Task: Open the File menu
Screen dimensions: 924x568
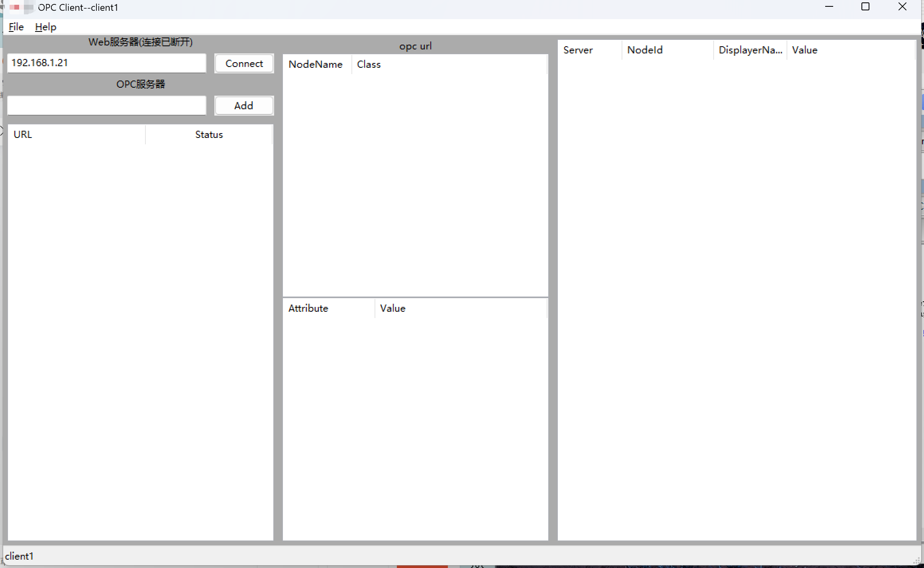Action: 16,27
